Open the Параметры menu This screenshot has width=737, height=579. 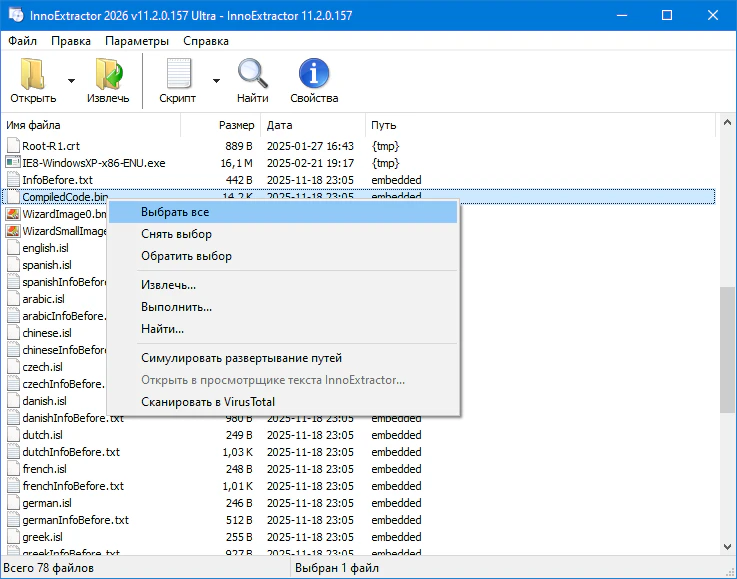coord(137,41)
